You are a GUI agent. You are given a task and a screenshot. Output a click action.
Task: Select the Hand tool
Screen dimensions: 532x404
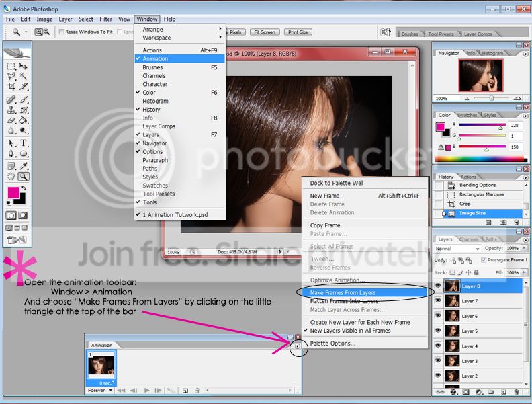(x=11, y=177)
